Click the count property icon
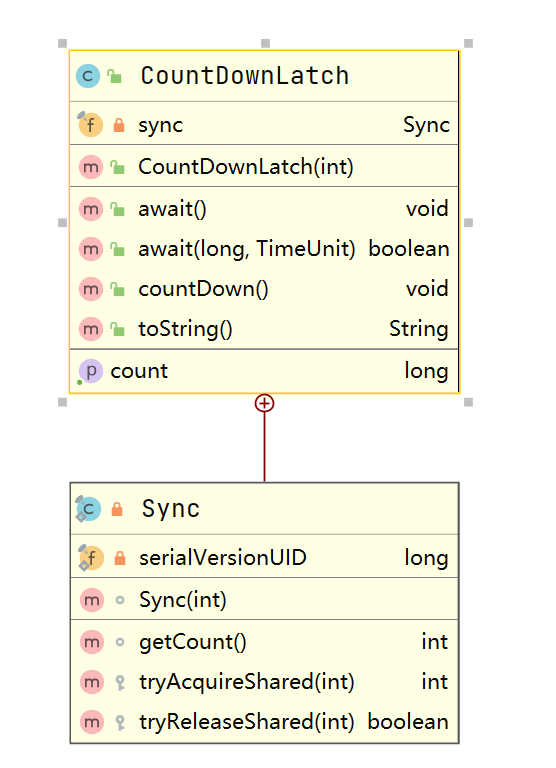 coord(91,371)
